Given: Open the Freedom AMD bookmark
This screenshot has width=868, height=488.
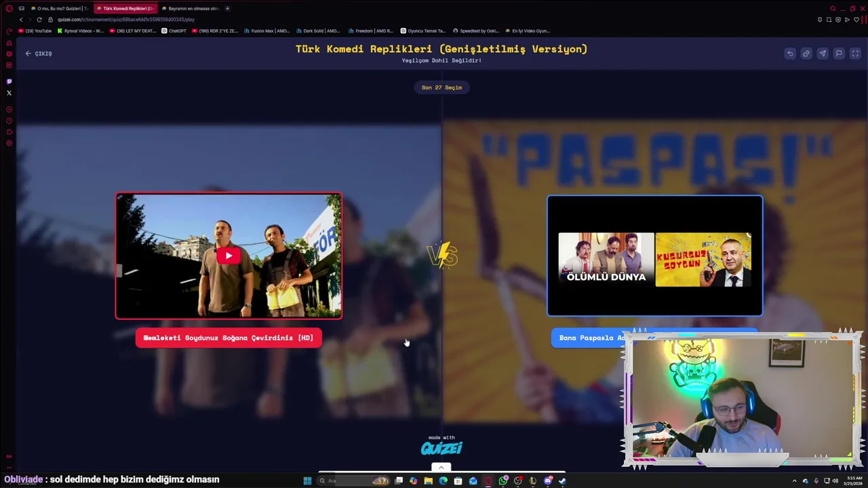Looking at the screenshot, I should [370, 30].
